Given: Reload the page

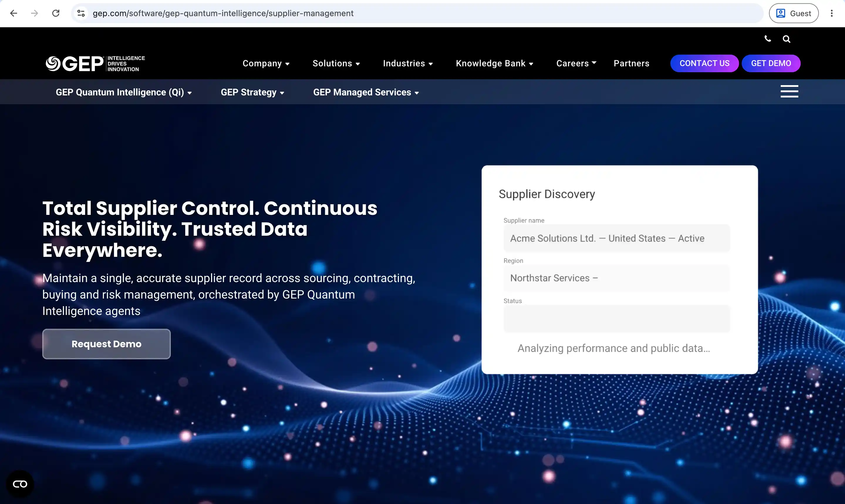Looking at the screenshot, I should (56, 13).
